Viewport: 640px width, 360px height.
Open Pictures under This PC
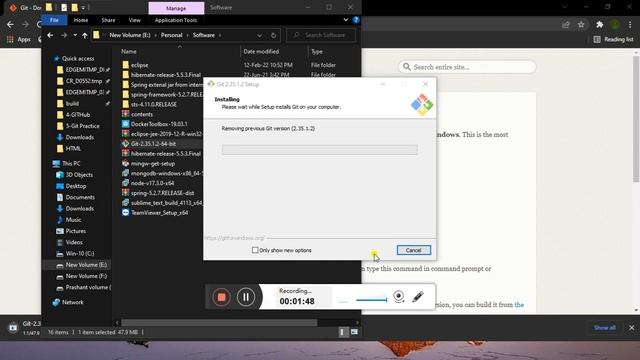point(76,231)
